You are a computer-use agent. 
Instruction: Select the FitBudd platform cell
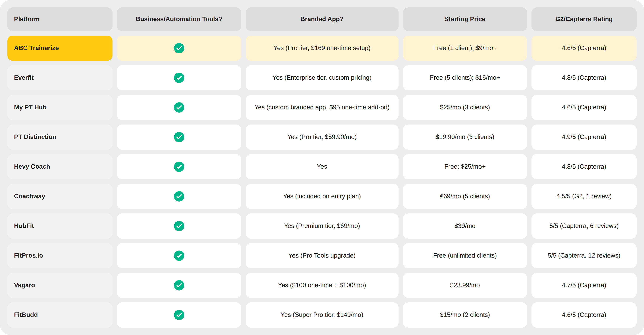(x=60, y=315)
